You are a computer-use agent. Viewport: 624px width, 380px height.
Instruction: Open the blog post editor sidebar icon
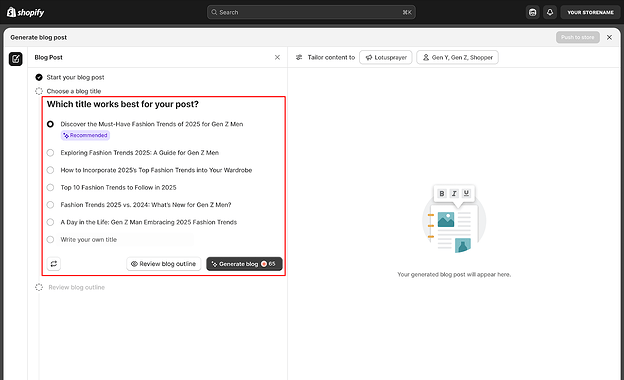click(16, 59)
